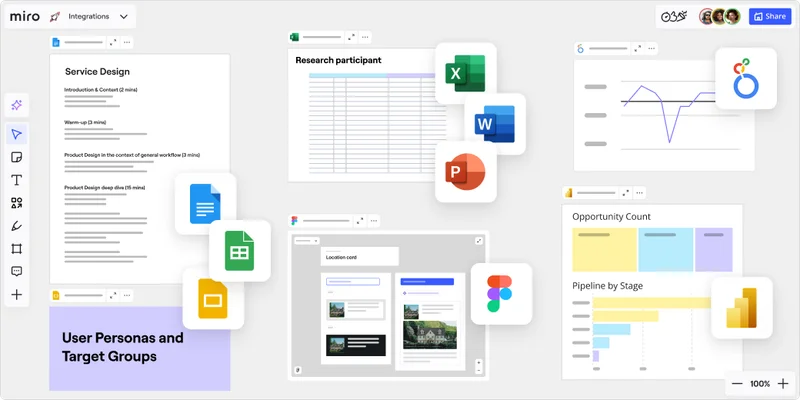Expand the Power BI Opportunity Count widget
800x400 pixels.
point(626,193)
